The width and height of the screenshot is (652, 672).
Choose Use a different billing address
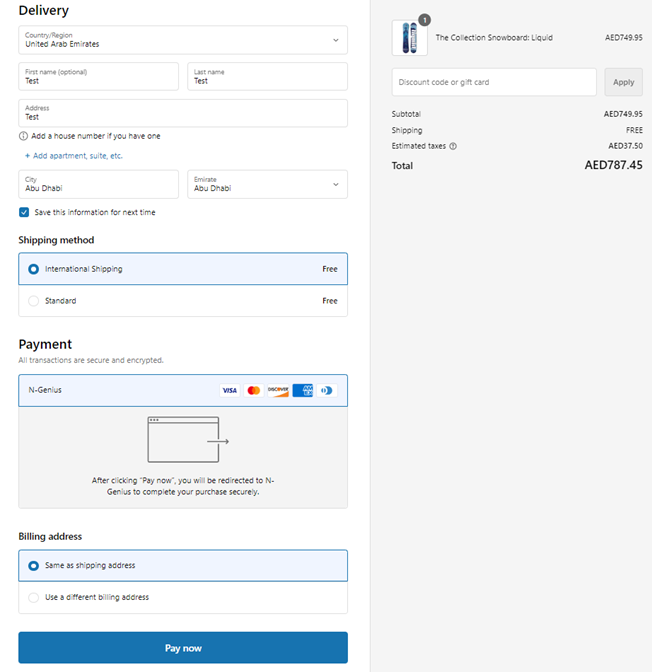183,597
